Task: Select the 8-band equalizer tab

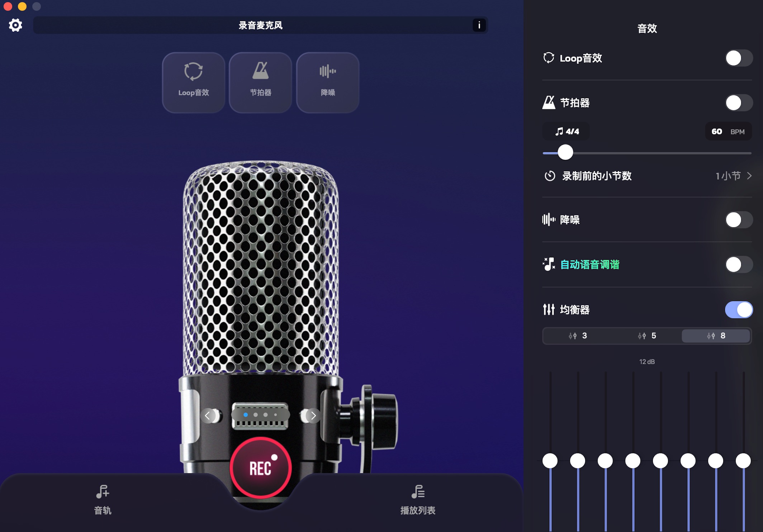Action: click(x=716, y=336)
